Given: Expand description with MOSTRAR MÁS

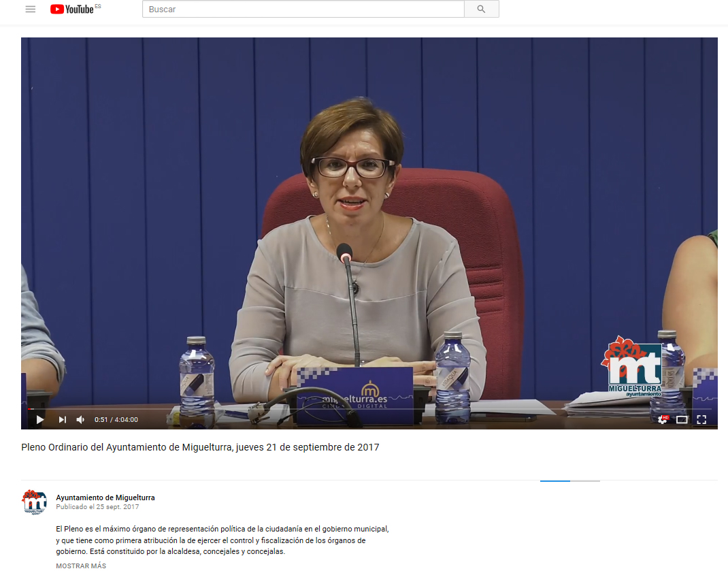Looking at the screenshot, I should pyautogui.click(x=81, y=566).
